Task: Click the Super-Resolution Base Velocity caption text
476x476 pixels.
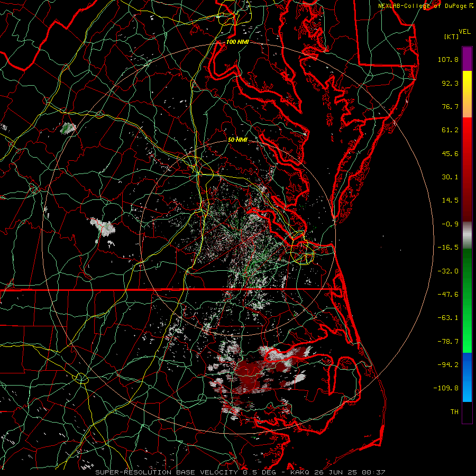Action: 240,472
